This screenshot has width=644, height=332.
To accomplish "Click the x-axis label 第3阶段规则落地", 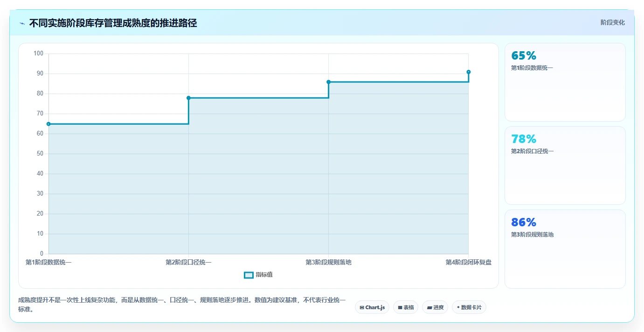I will point(328,262).
